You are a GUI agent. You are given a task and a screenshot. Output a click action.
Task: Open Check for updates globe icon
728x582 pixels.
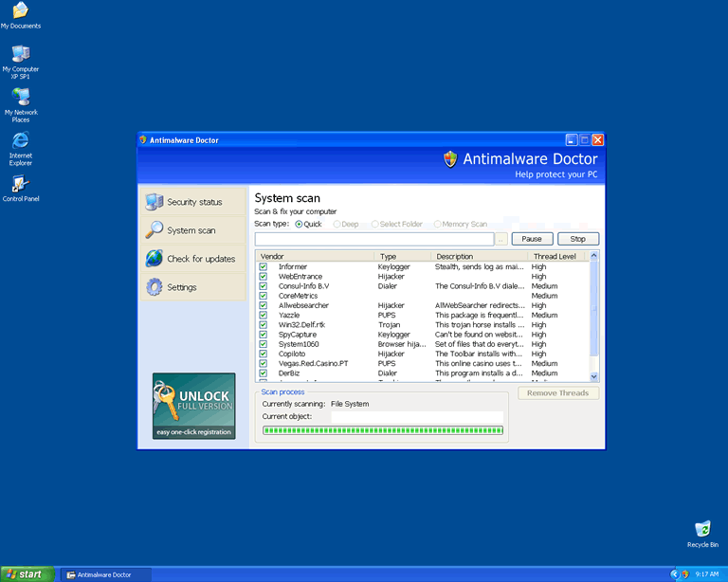click(x=155, y=259)
